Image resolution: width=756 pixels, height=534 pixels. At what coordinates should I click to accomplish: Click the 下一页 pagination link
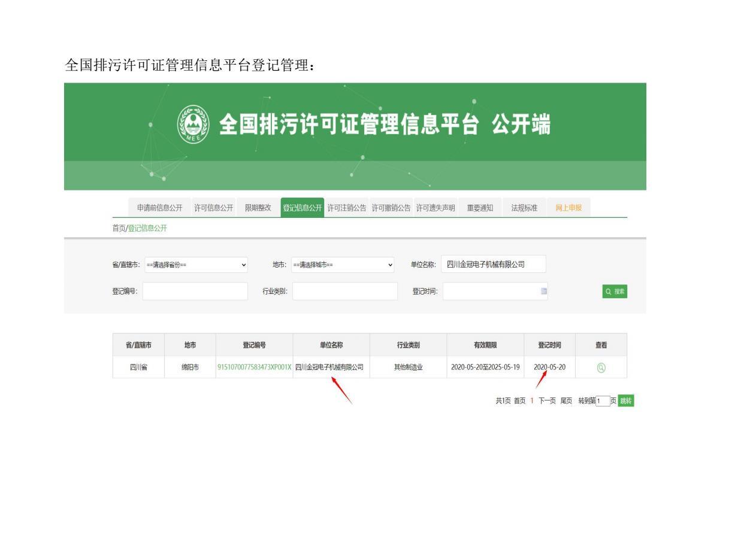pos(548,401)
